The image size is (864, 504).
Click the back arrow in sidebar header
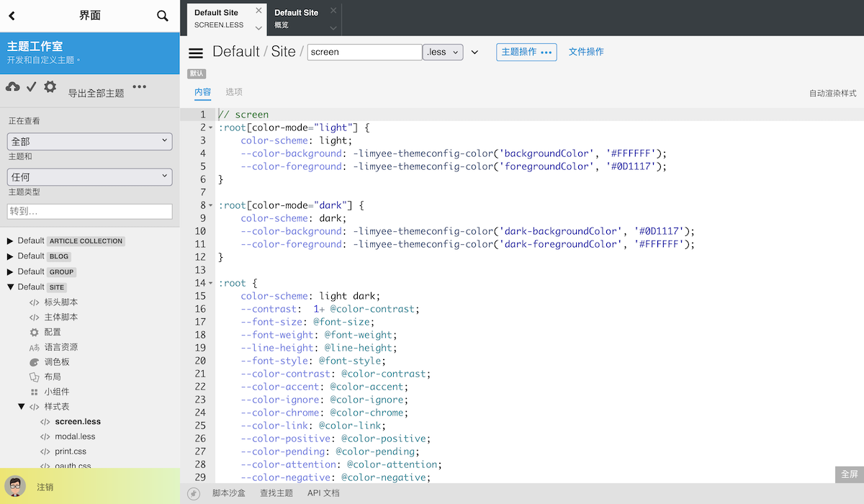12,16
